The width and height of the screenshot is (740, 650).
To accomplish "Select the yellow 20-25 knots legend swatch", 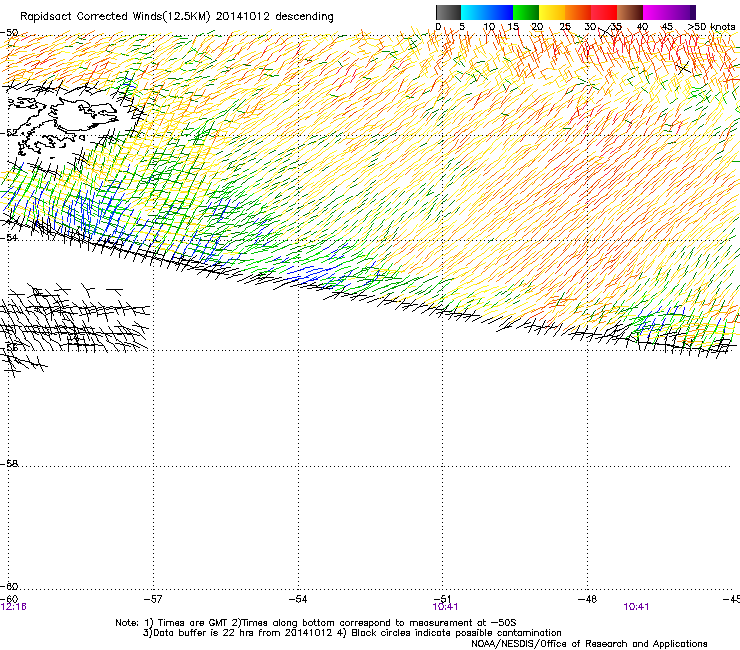I will 552,12.
